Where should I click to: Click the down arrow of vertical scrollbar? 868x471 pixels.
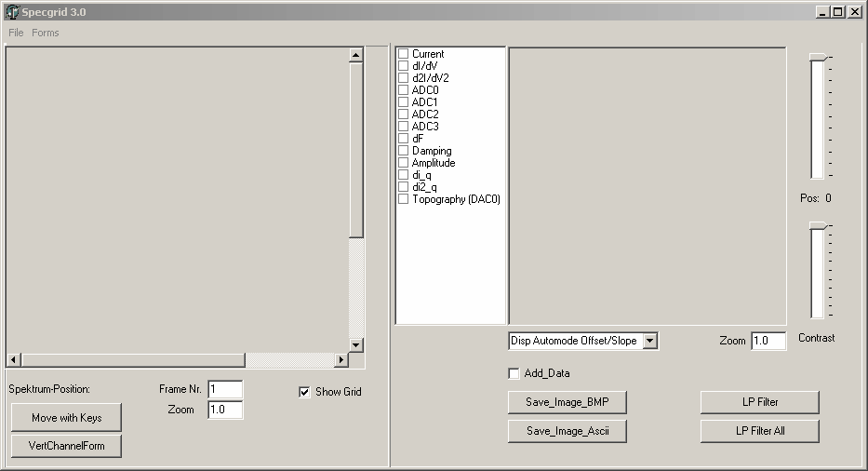point(356,344)
